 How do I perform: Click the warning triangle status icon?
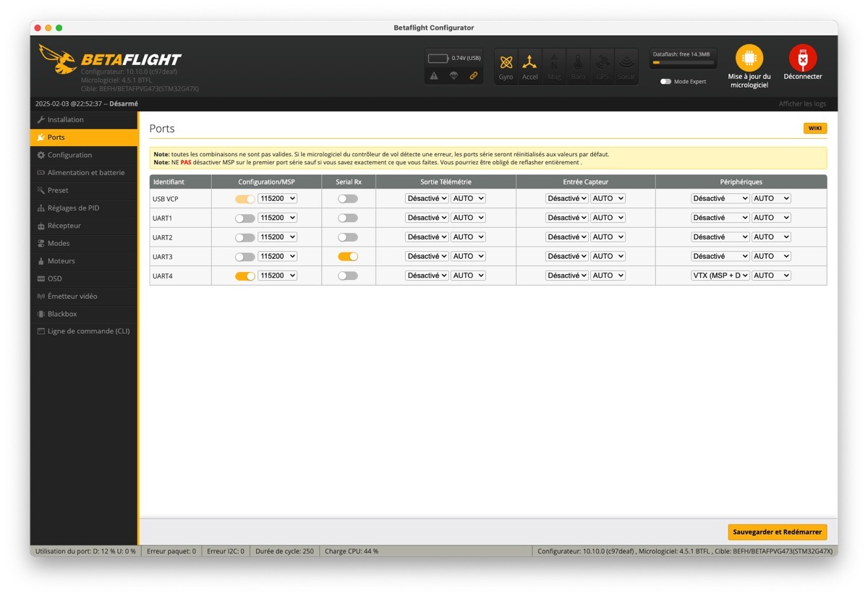(434, 75)
